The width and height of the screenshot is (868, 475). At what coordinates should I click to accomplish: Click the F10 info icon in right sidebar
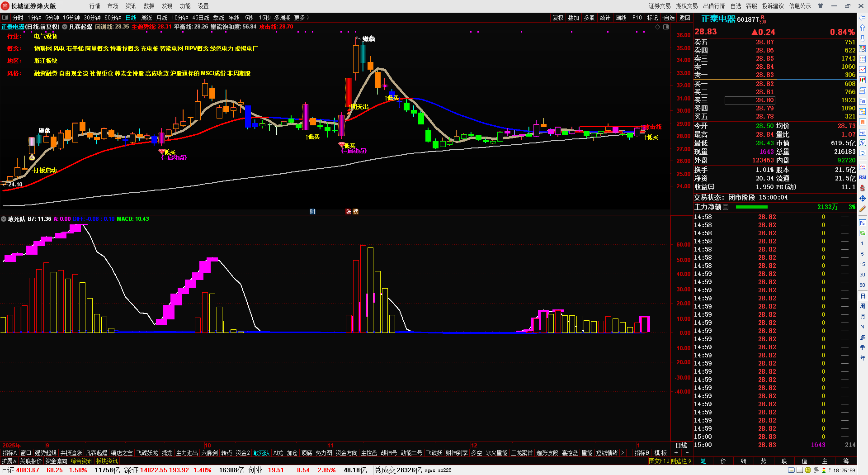[862, 101]
